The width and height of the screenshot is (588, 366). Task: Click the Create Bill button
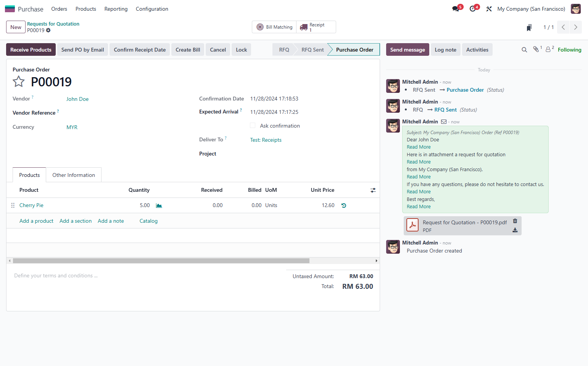click(188, 50)
